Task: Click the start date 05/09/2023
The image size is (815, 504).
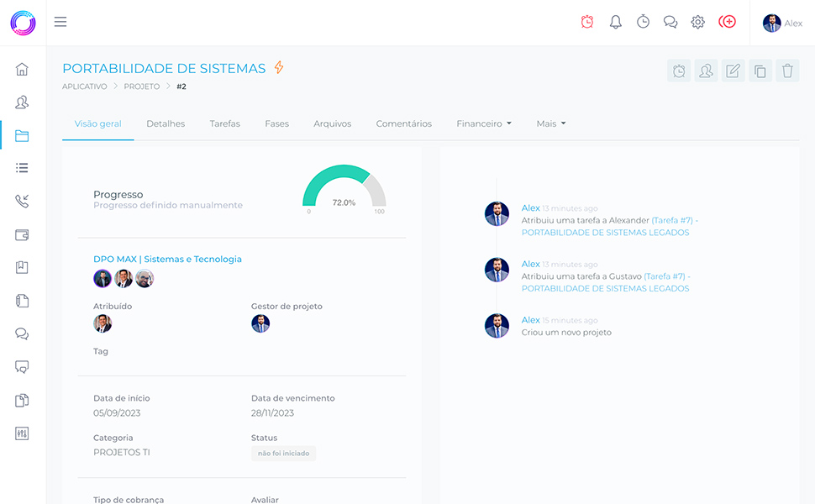Action: pos(117,413)
